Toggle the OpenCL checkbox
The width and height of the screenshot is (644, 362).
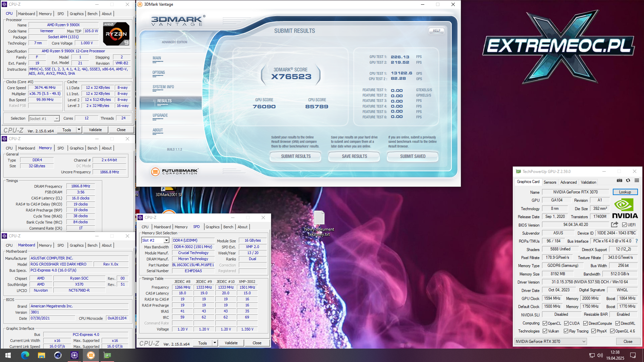click(545, 323)
